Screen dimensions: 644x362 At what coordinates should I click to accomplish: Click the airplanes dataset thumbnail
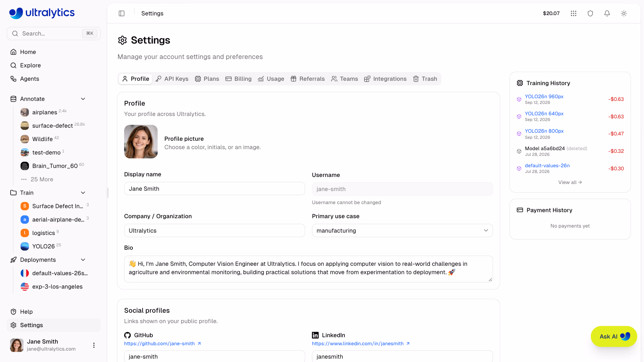(25, 112)
